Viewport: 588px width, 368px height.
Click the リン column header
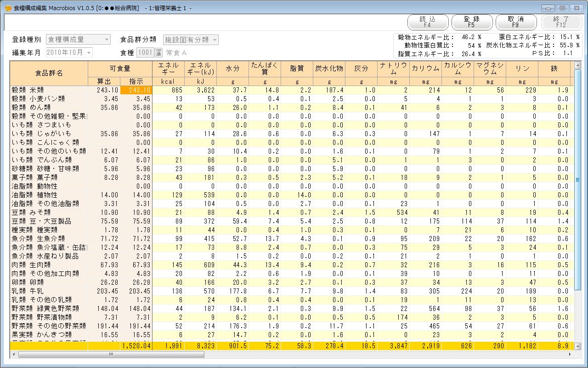522,69
